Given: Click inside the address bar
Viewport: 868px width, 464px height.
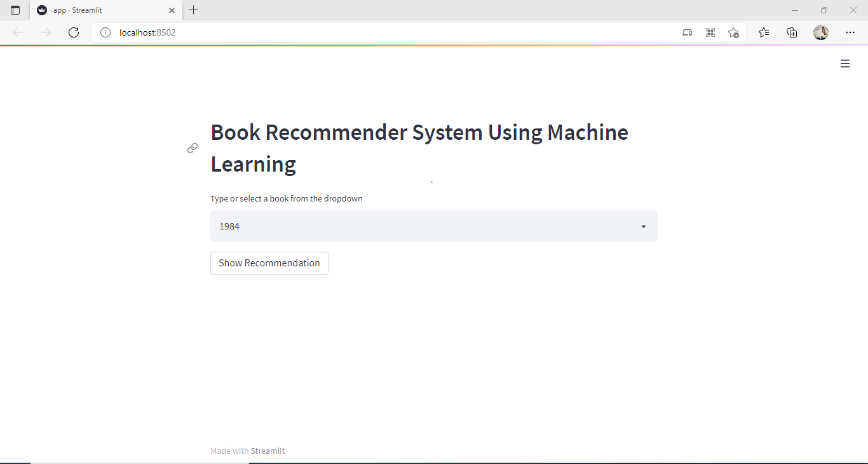Looking at the screenshot, I should [x=254, y=32].
